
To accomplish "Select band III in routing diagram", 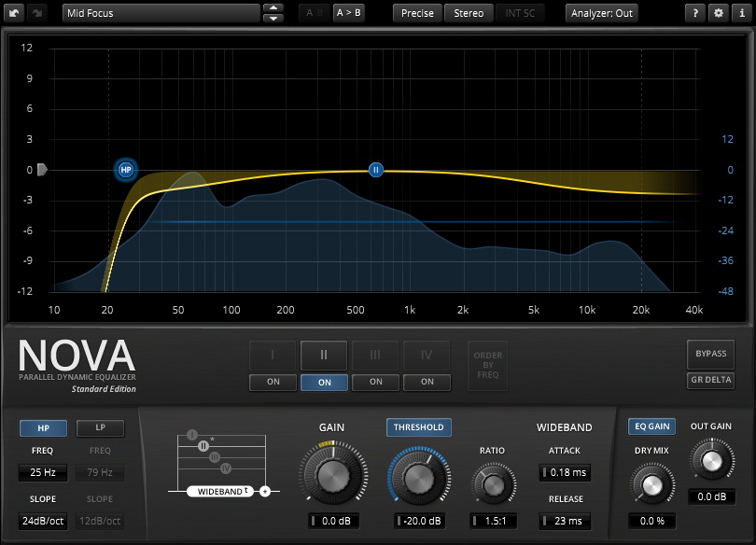I will pyautogui.click(x=215, y=457).
